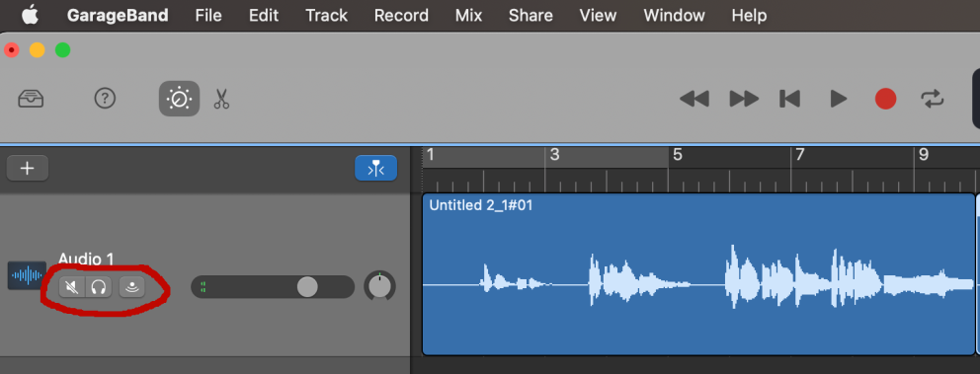Solo the Audio 1 track with headphones

coord(98,287)
